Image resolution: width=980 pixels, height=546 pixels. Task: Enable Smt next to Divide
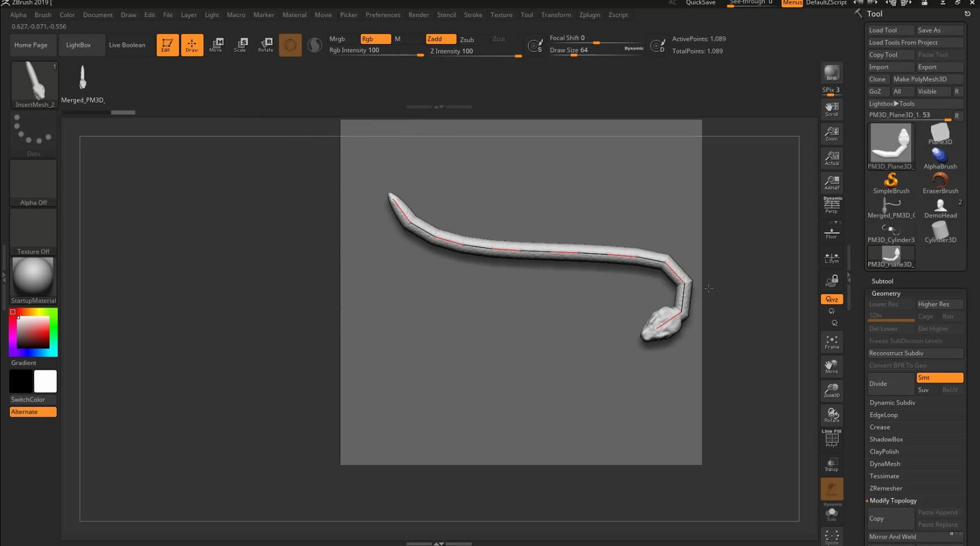(940, 378)
